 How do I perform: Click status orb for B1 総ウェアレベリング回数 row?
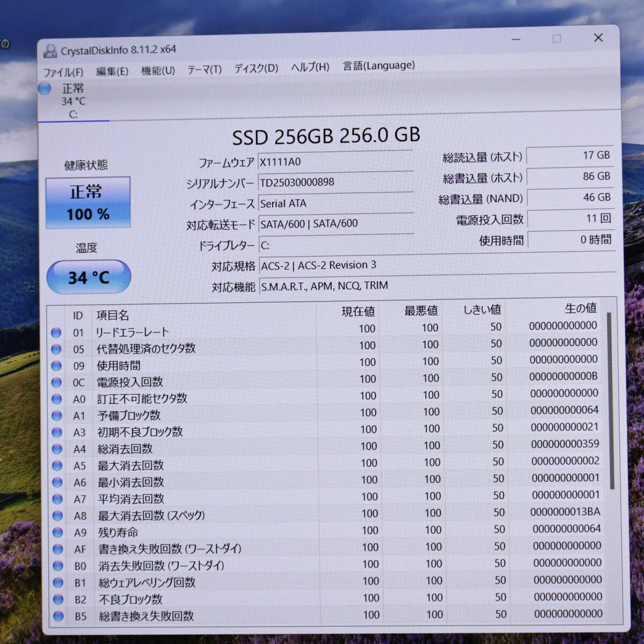click(x=58, y=583)
